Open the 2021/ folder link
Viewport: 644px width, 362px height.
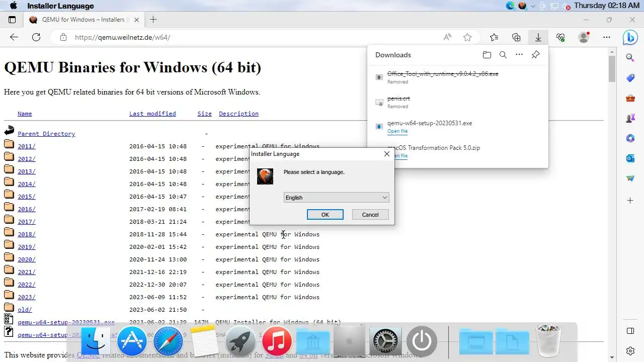[27, 272]
